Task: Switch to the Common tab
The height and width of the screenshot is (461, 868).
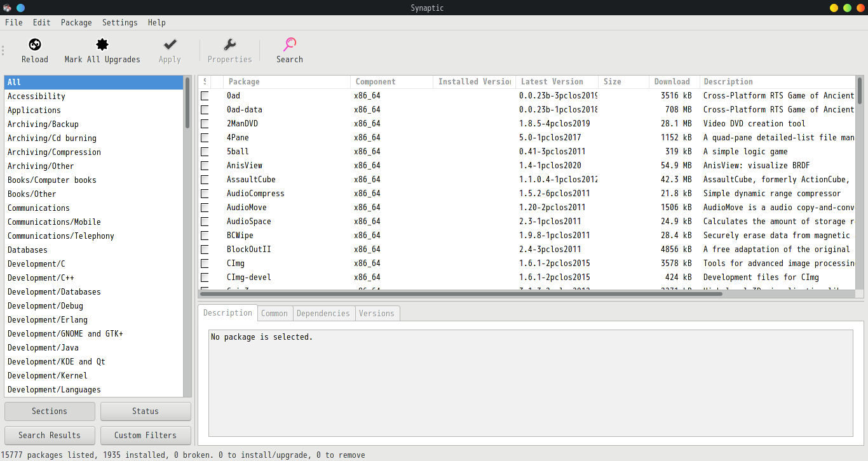Action: (x=275, y=313)
